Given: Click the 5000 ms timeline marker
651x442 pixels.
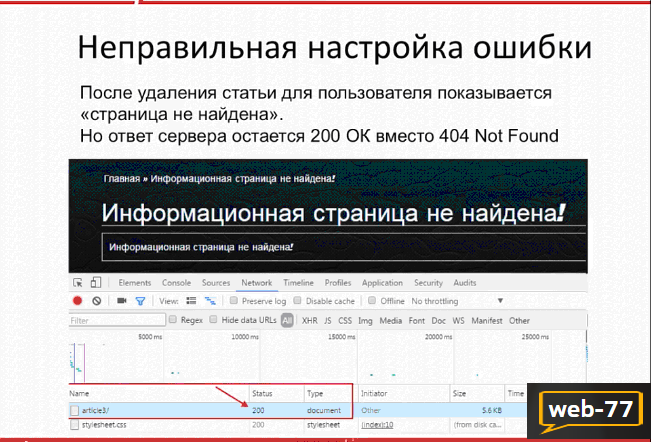Looking at the screenshot, I should 150,337.
